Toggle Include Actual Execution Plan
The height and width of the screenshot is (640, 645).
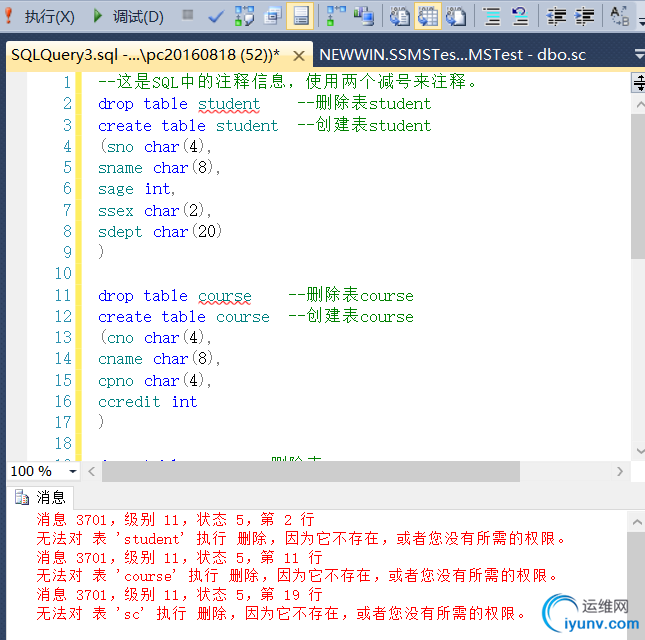336,16
